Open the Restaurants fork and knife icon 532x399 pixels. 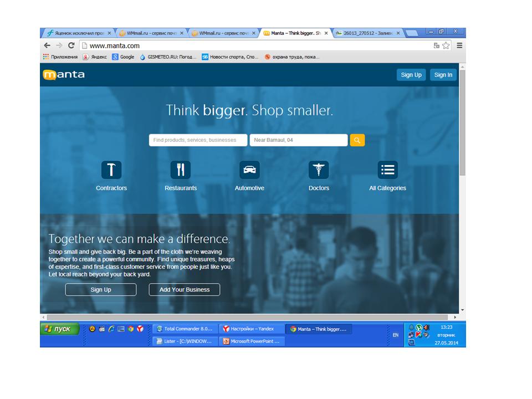181,170
